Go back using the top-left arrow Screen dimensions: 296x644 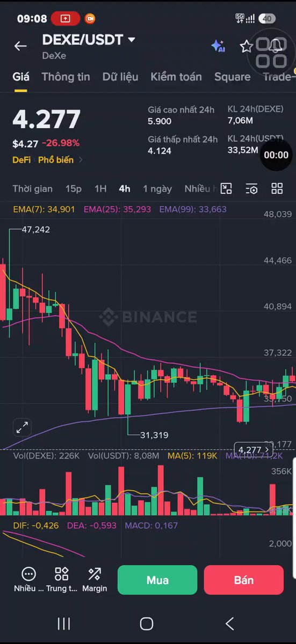click(x=20, y=46)
